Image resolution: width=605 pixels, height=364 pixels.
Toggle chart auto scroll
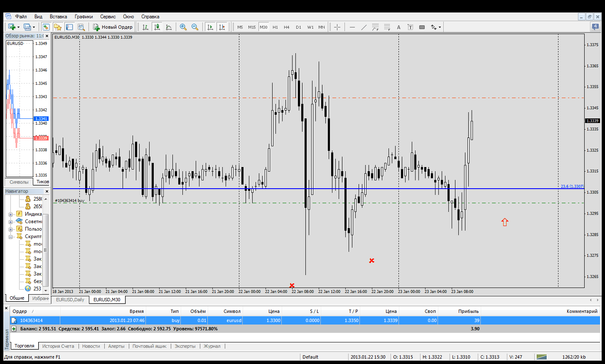210,27
